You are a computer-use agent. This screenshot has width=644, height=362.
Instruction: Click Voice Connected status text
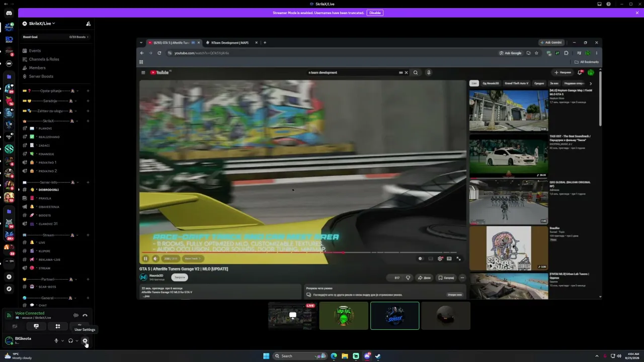[x=30, y=313]
